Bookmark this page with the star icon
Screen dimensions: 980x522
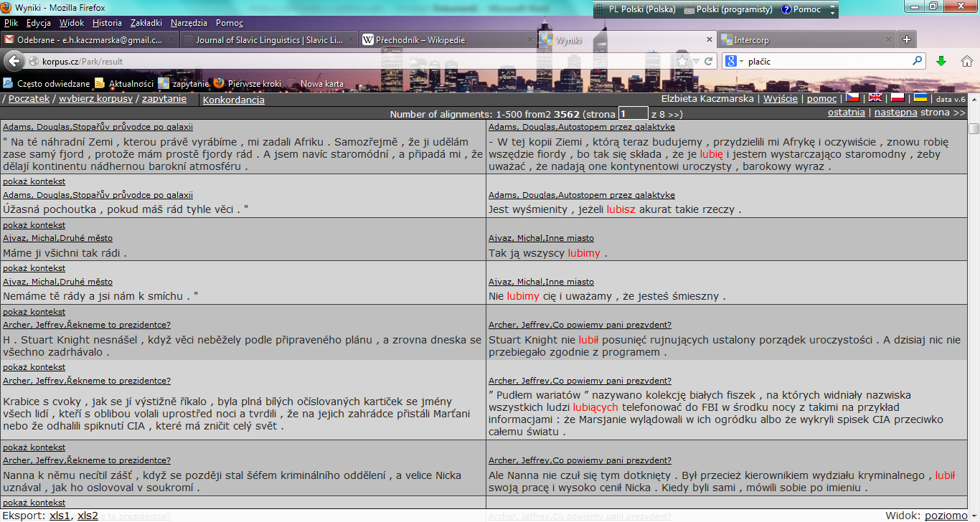(682, 61)
